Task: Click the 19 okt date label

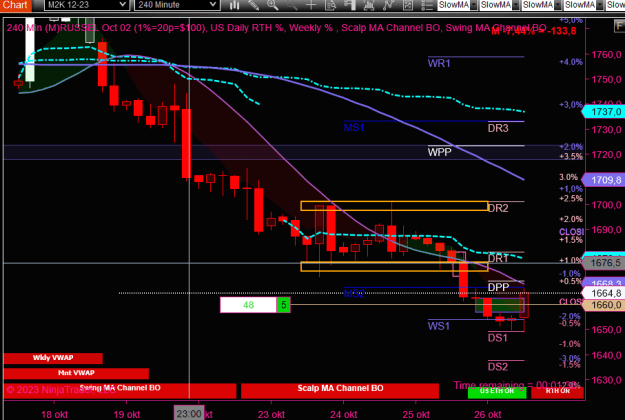Action: [127, 414]
